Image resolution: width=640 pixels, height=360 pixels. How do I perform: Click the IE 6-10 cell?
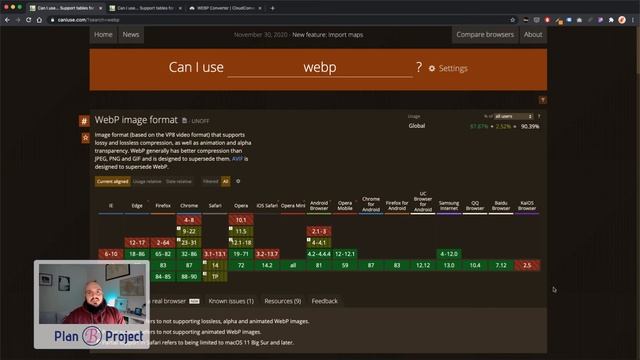[x=111, y=254]
